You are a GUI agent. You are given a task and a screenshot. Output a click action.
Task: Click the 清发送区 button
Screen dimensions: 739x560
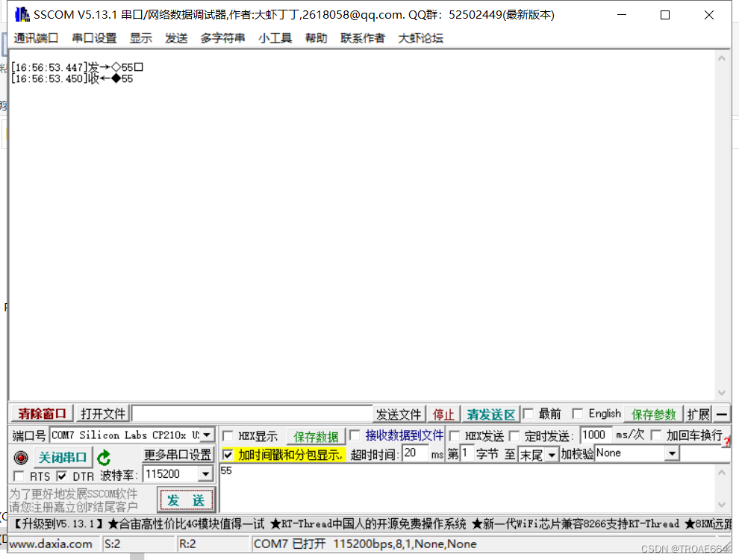coord(491,414)
